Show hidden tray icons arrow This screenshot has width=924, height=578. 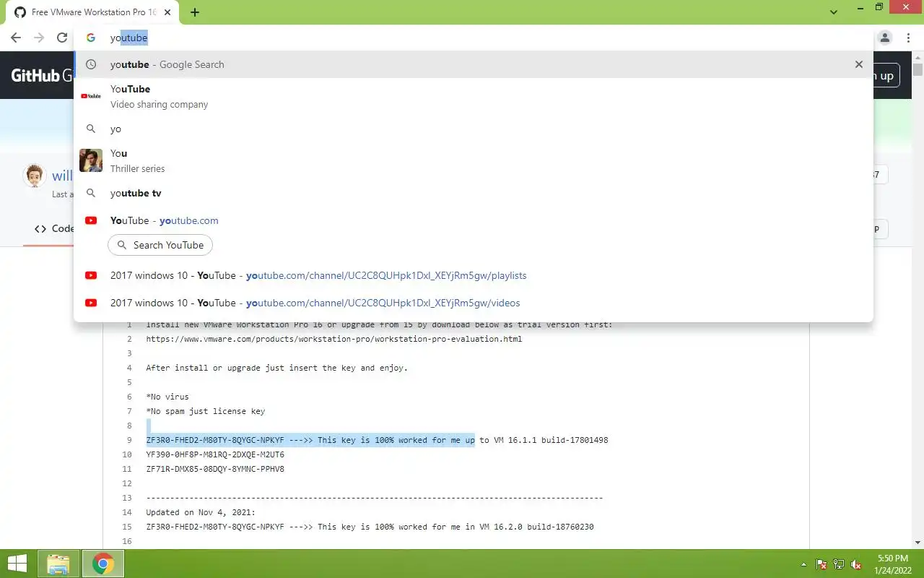804,564
